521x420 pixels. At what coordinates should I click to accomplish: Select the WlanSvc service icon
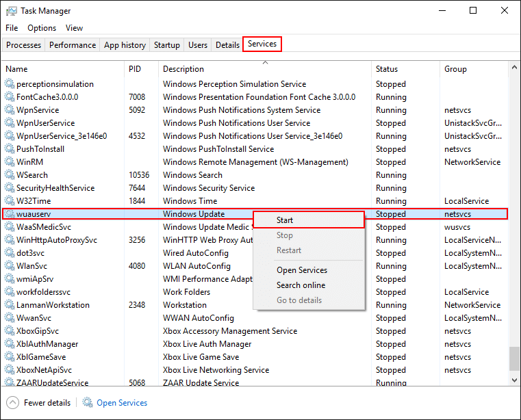pyautogui.click(x=10, y=265)
